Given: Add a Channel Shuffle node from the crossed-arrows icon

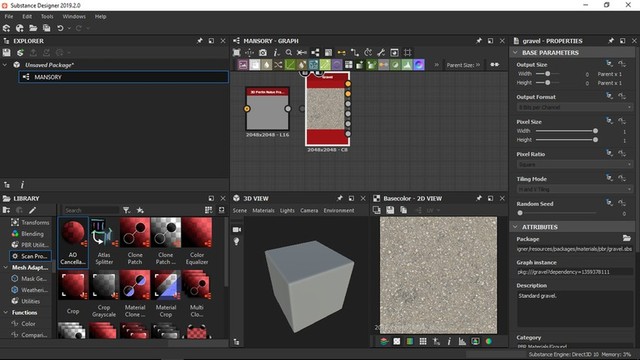Looking at the screenshot, I should [x=278, y=65].
